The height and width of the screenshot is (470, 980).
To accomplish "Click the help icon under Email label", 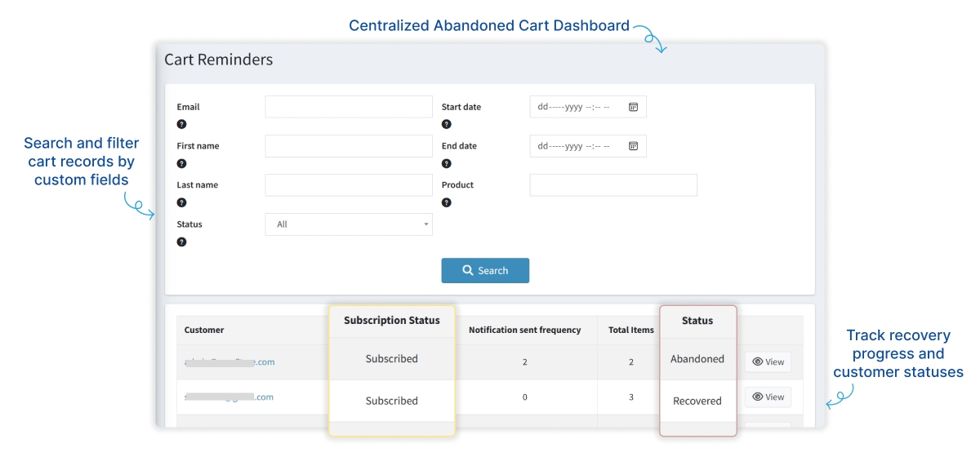I will (x=181, y=124).
